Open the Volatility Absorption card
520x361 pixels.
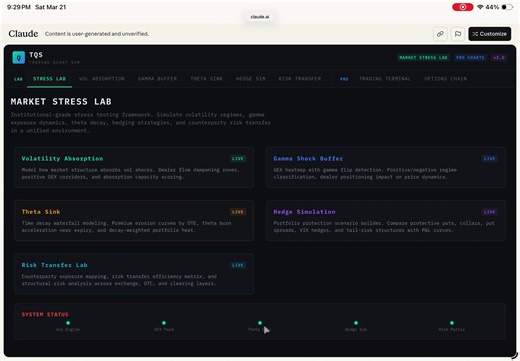[x=134, y=167]
